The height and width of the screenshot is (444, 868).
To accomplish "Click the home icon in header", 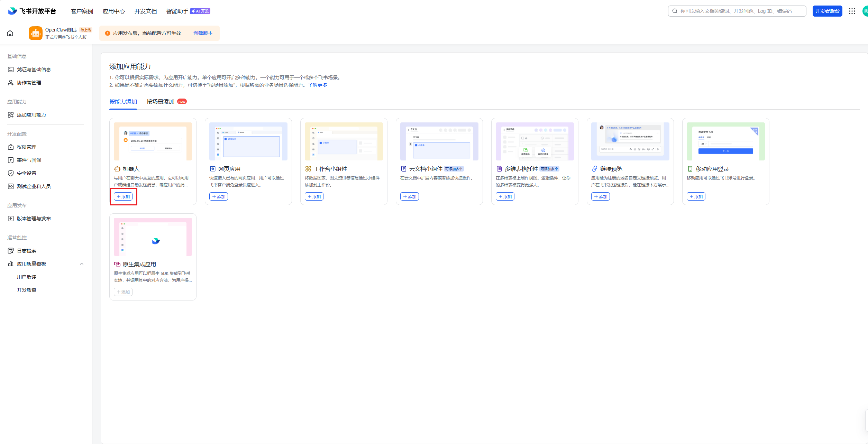I will click(10, 33).
